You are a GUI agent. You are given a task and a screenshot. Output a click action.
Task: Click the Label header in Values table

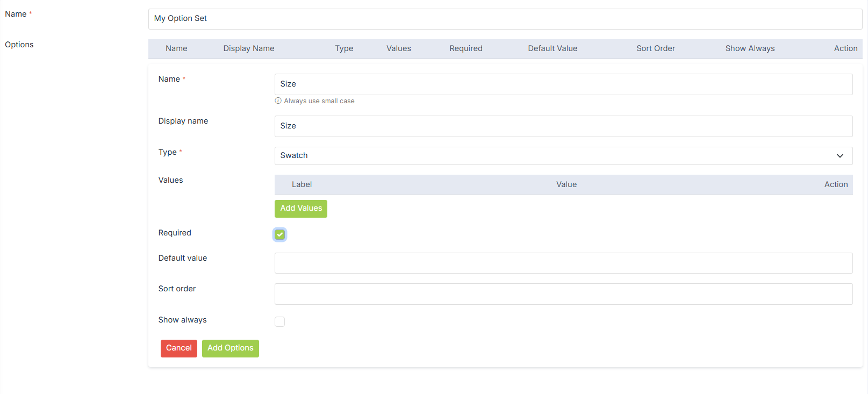[302, 184]
